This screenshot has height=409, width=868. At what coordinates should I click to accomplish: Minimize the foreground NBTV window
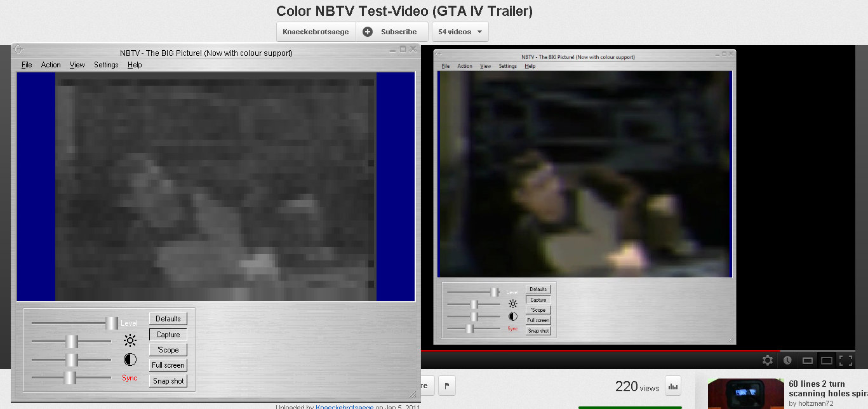point(393,49)
